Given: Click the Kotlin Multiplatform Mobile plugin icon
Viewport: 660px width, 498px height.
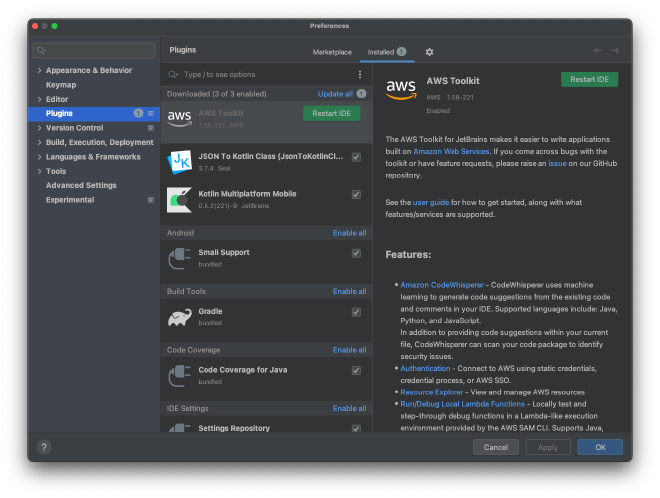Looking at the screenshot, I should [x=180, y=199].
